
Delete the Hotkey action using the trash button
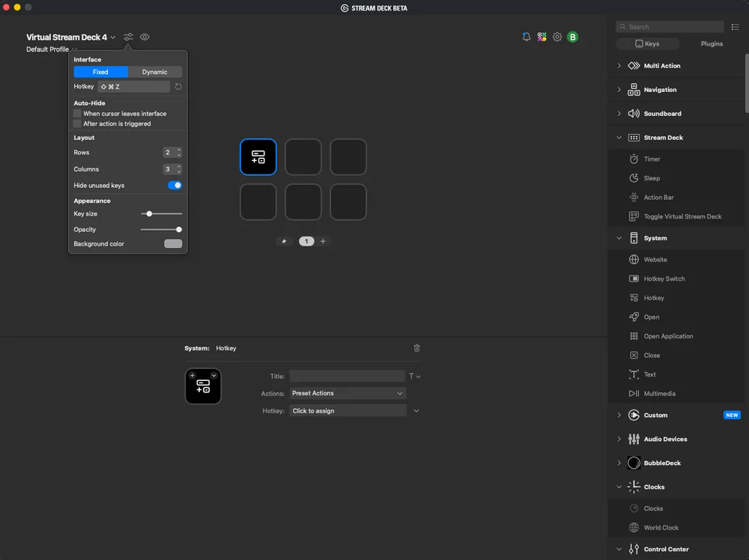(416, 348)
